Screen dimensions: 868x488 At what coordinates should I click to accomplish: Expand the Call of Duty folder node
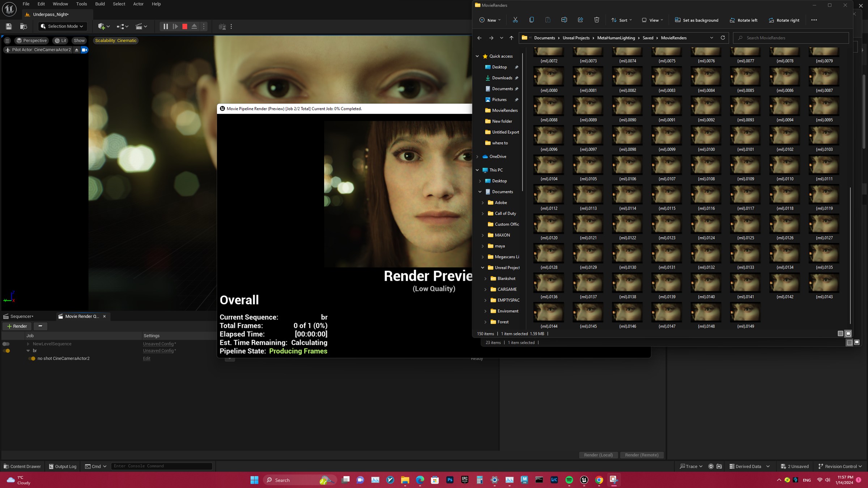point(483,214)
